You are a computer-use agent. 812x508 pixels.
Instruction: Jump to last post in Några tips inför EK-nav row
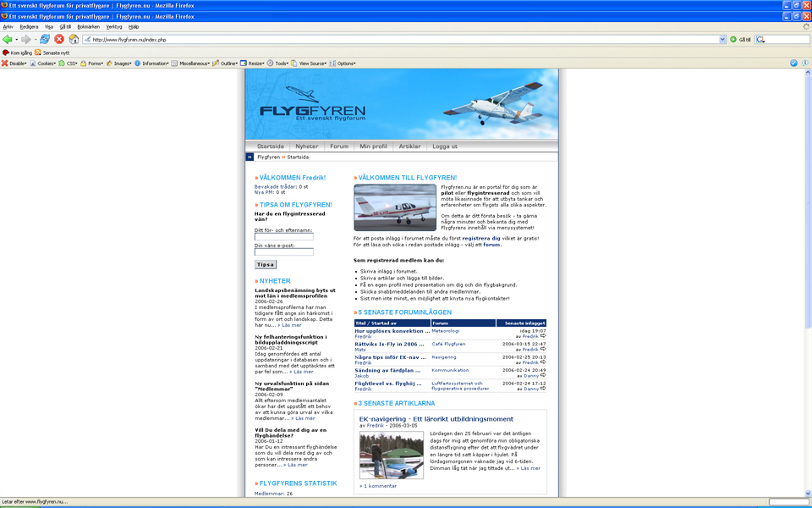click(543, 362)
